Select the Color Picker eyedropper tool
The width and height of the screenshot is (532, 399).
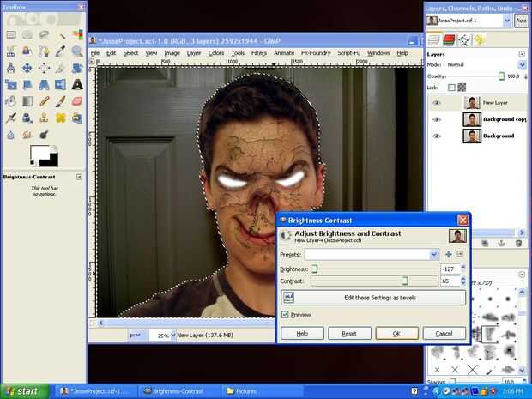pos(61,51)
